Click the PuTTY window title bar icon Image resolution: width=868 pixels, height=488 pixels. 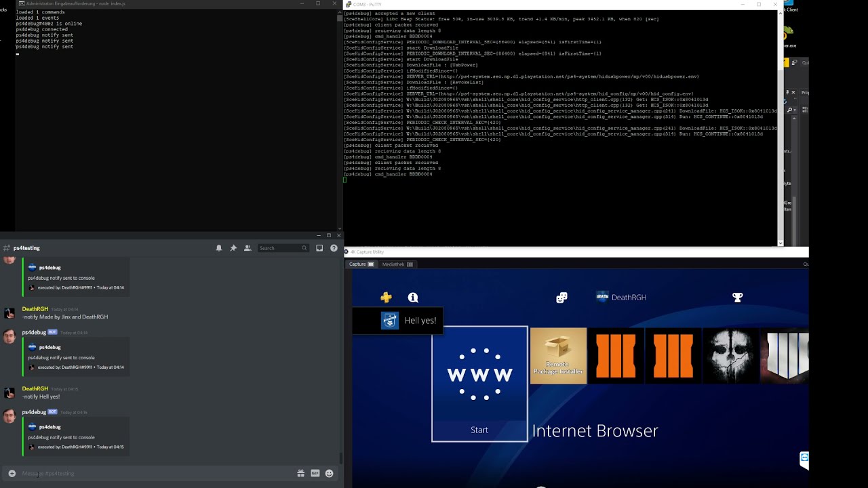point(348,4)
